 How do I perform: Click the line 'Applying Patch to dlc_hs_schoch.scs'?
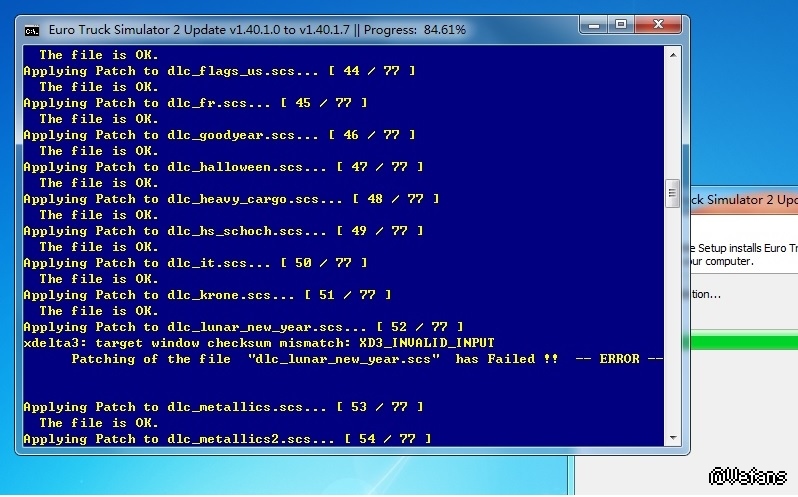[223, 231]
